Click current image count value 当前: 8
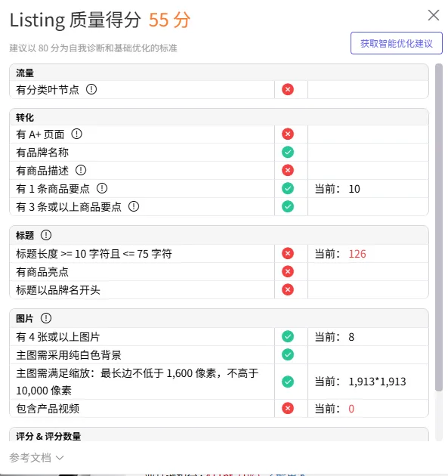This screenshot has width=448, height=476. [x=335, y=337]
